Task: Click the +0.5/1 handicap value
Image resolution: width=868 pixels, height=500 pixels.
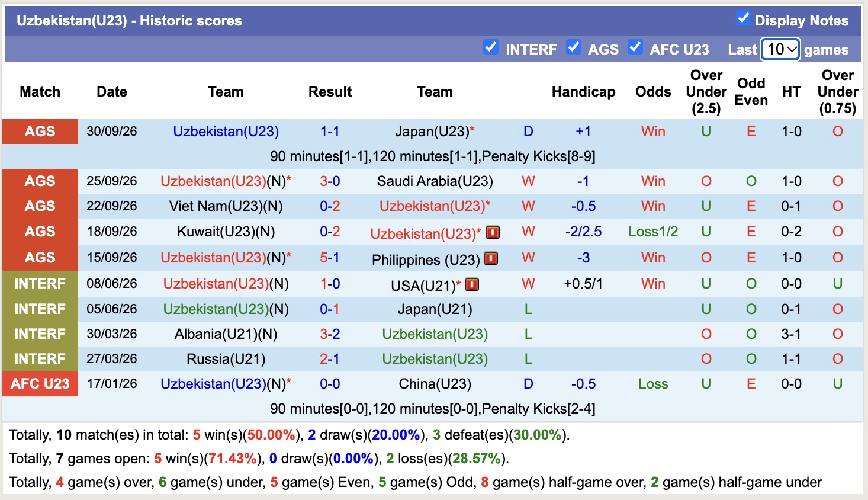Action: [583, 284]
